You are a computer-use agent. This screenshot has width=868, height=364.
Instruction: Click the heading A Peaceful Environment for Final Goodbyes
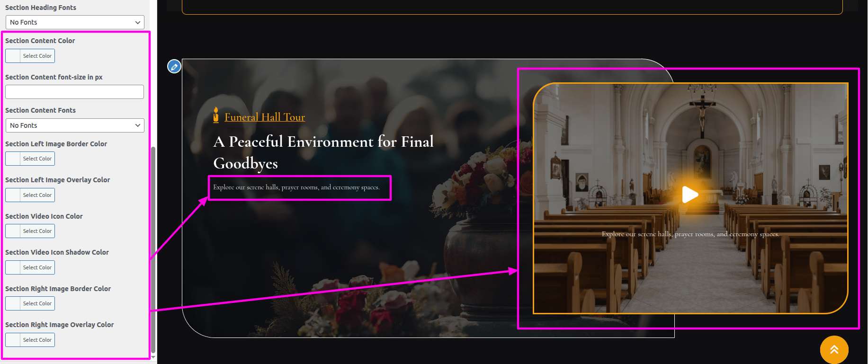click(323, 152)
